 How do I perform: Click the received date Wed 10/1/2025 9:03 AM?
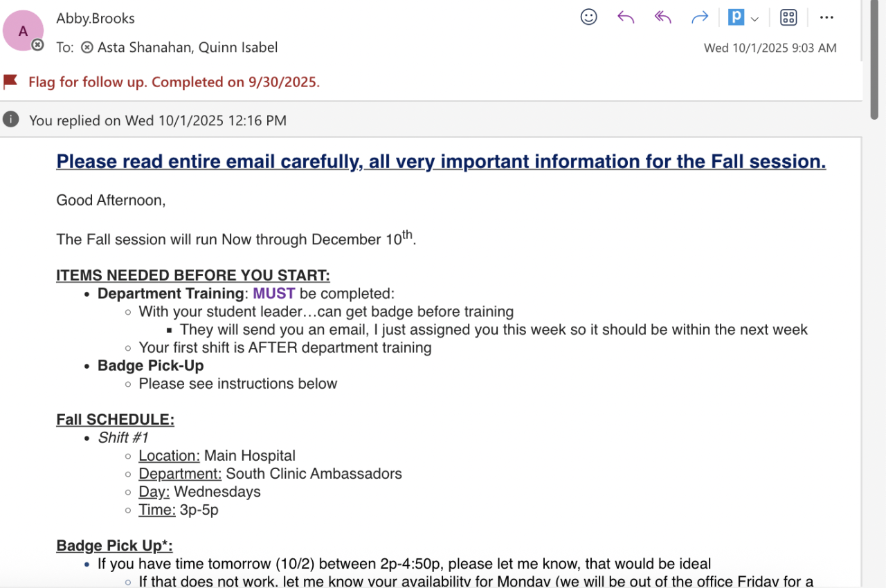coord(770,48)
